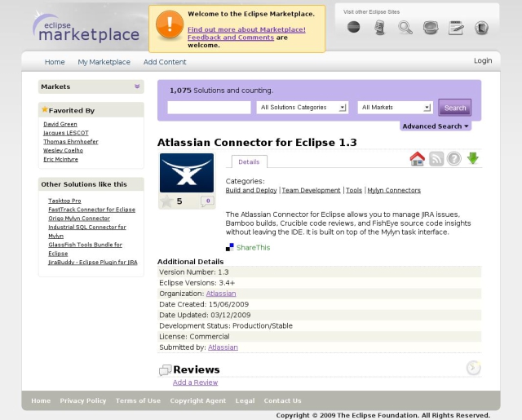Open Contact Us footer link
The image size is (522, 420).
click(283, 400)
